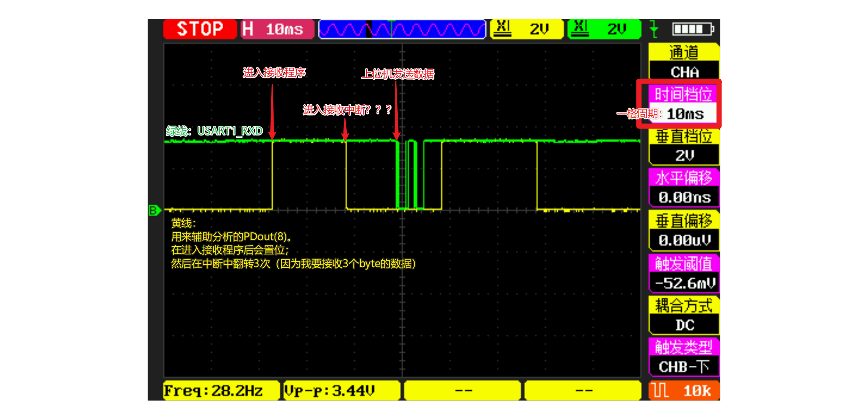The width and height of the screenshot is (868, 420).
Task: Select the 水平偏移 0.00ns horizontal offset
Action: coord(684,188)
